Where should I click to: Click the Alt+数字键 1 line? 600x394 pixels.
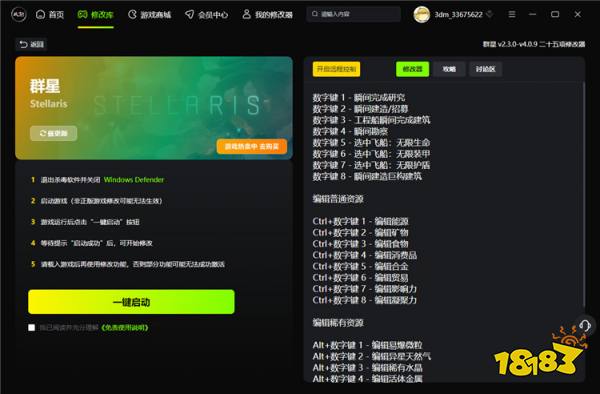pos(367,345)
